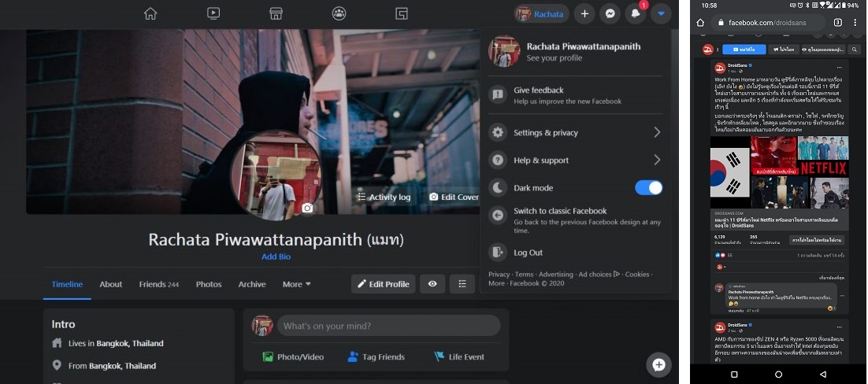
Task: Expand the Help & support chevron
Action: (x=657, y=160)
